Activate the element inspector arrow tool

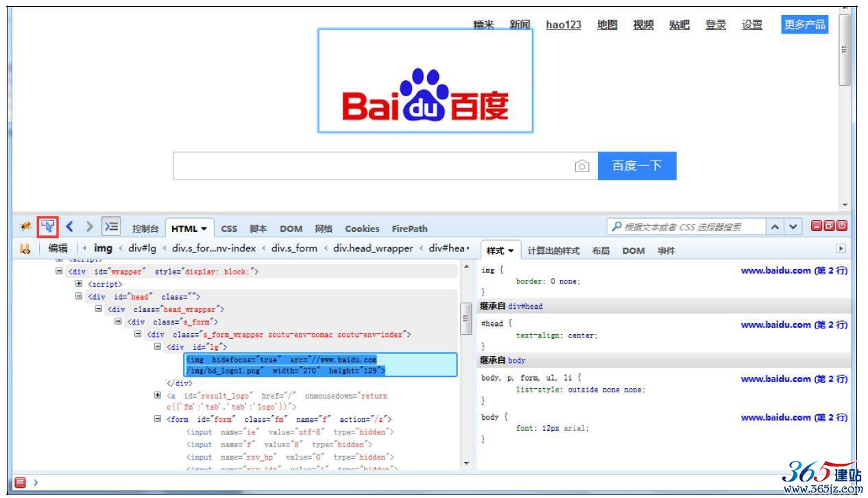[47, 226]
